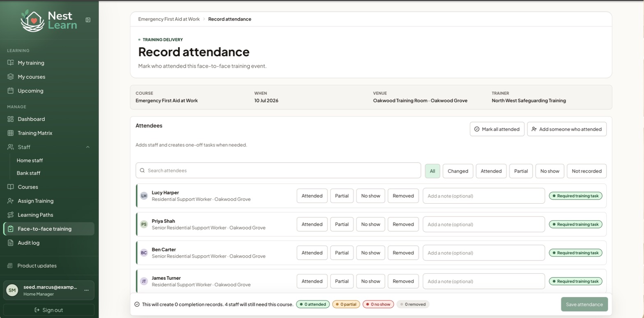Click Mark all attended button
644x318 pixels.
[x=497, y=129]
